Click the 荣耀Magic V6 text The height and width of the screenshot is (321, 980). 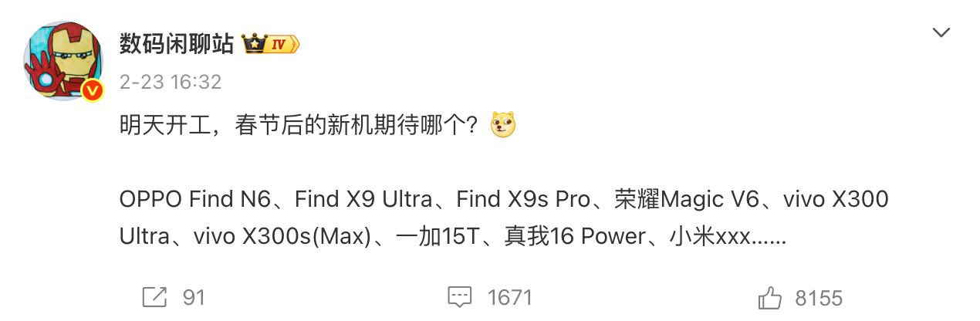pos(681,200)
